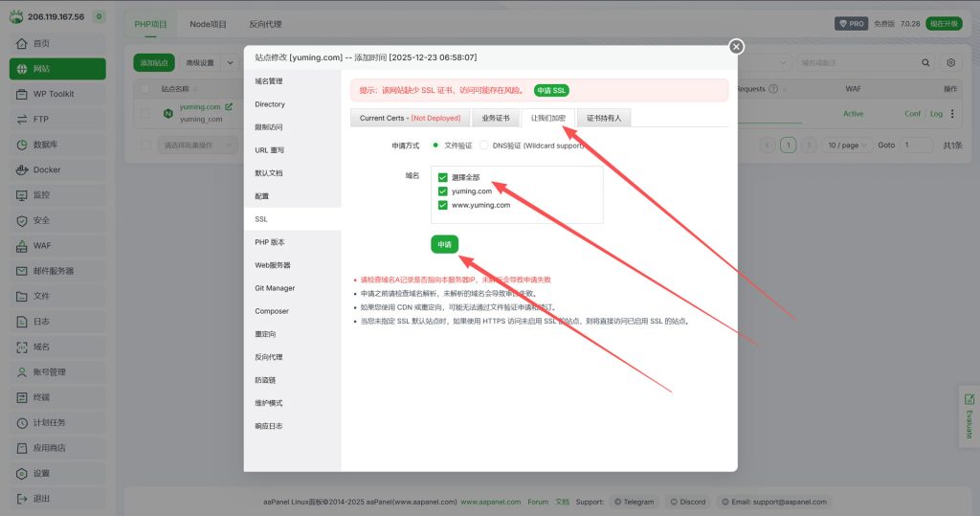Uncheck the www.yuming.com domain checkbox
This screenshot has width=980, height=516.
[442, 205]
